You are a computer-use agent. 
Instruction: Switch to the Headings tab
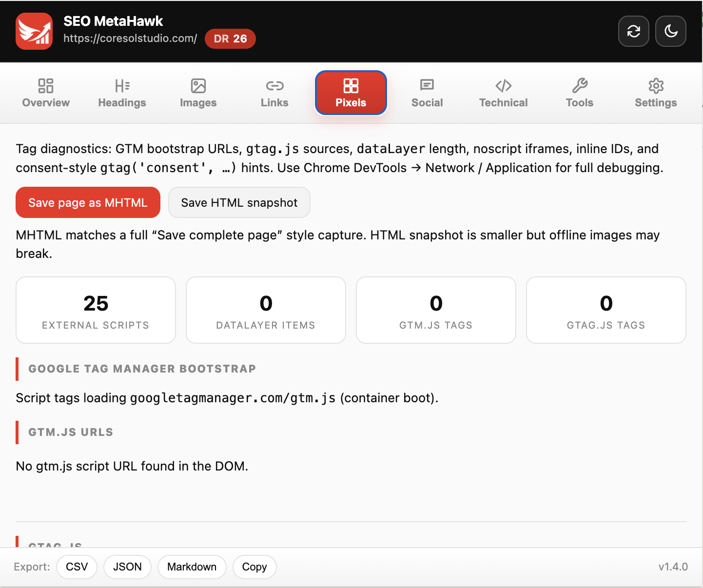pos(122,93)
